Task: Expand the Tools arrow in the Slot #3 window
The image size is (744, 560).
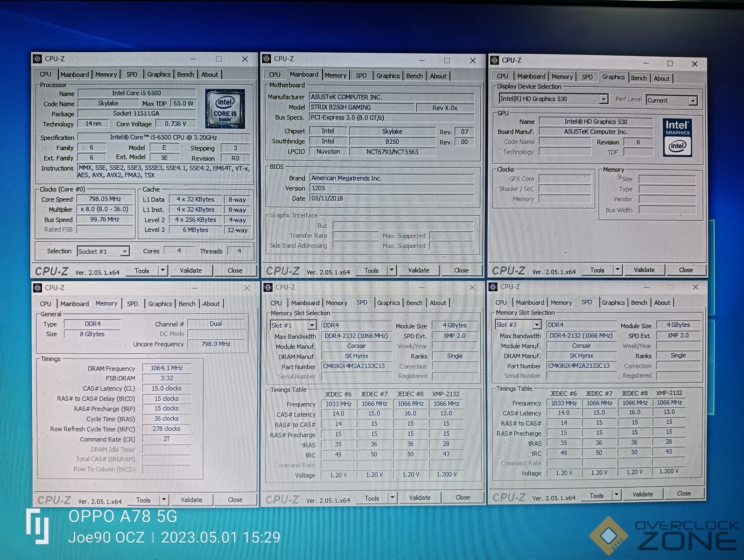Action: pyautogui.click(x=617, y=495)
